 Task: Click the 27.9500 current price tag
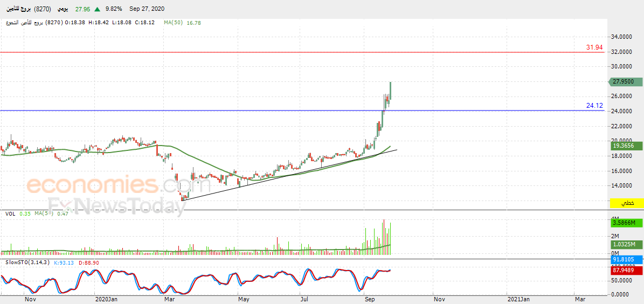[x=626, y=82]
